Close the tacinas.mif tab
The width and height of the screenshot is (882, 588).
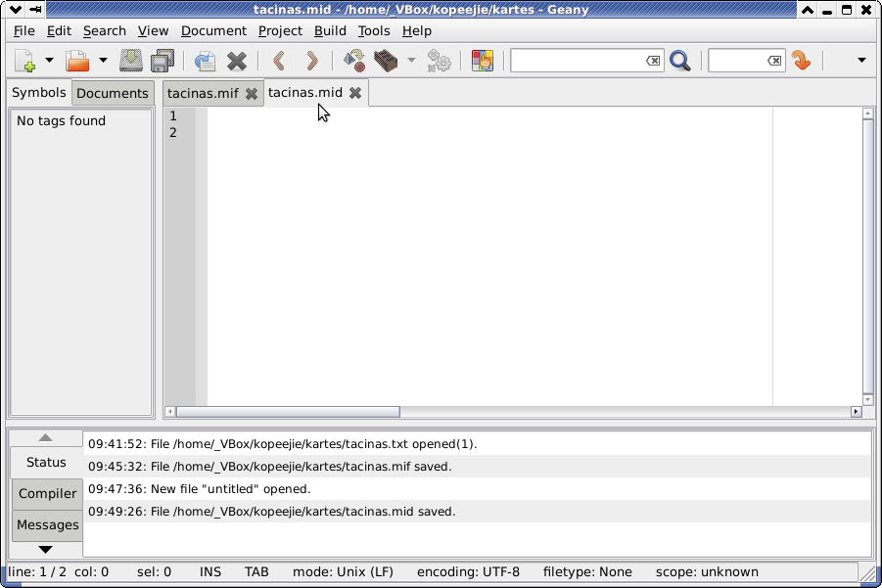[x=252, y=94]
